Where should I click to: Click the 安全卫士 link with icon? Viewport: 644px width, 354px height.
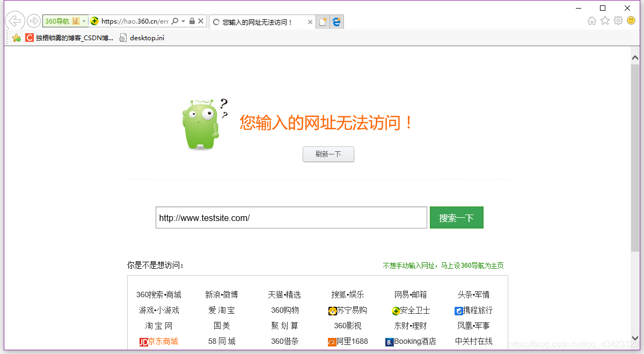click(x=411, y=311)
